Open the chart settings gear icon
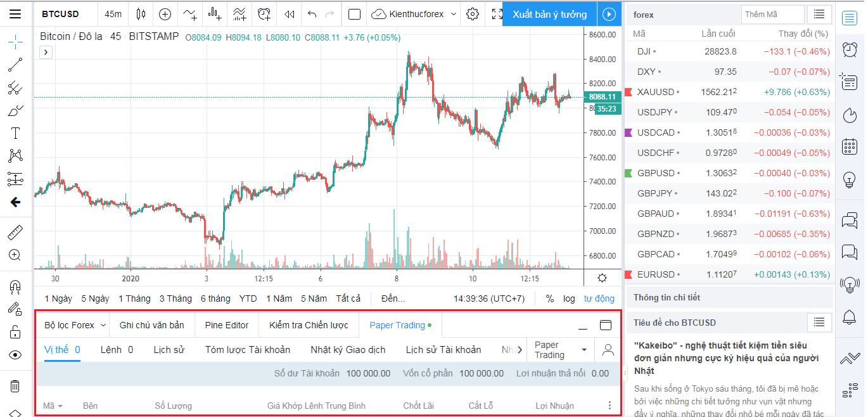 click(472, 14)
